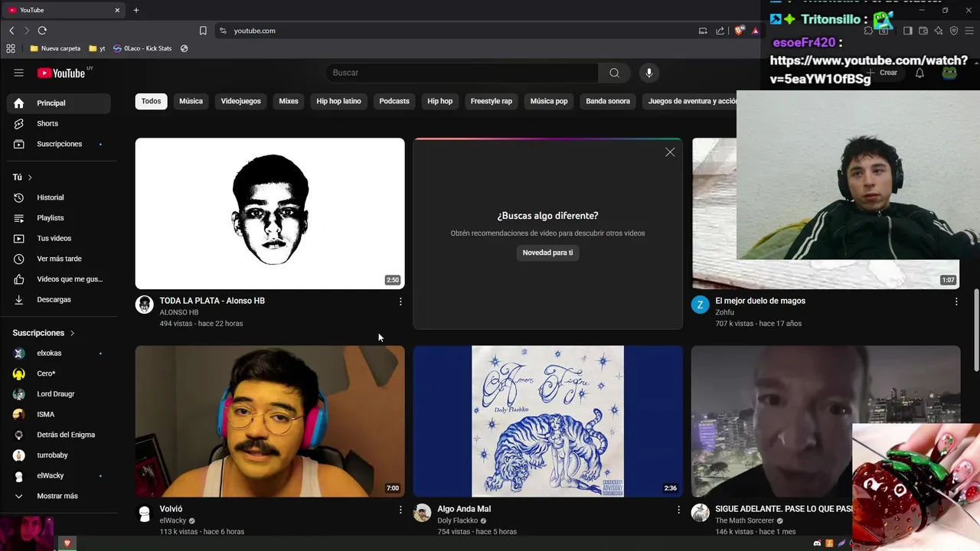Open the YouTube hamburger guide menu
The height and width of the screenshot is (551, 980).
click(x=18, y=73)
